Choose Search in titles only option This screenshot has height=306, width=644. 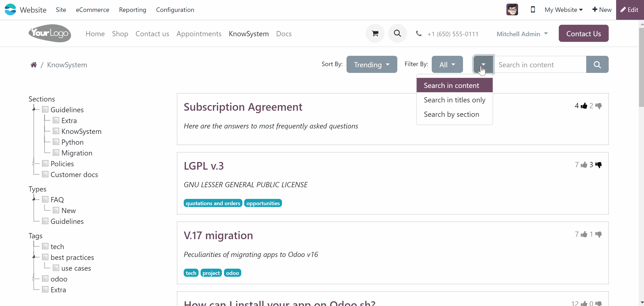click(x=454, y=100)
